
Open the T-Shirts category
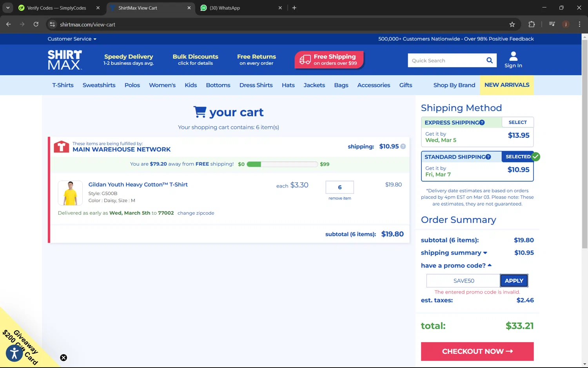pyautogui.click(x=63, y=85)
